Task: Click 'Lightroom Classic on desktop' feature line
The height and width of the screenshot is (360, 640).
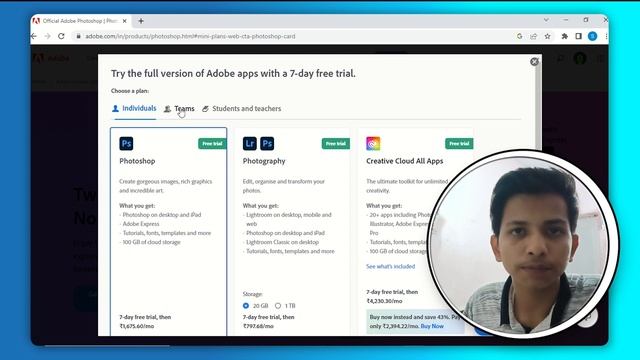Action: coord(281,242)
